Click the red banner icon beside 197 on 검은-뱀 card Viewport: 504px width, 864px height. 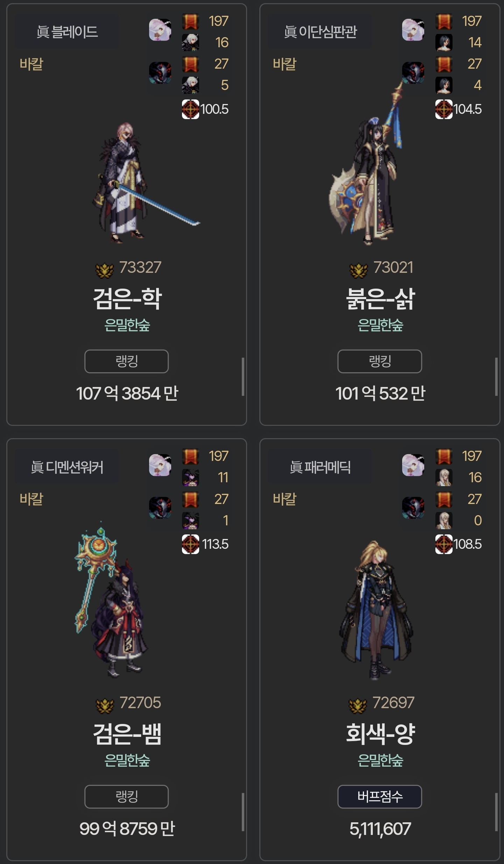[190, 457]
